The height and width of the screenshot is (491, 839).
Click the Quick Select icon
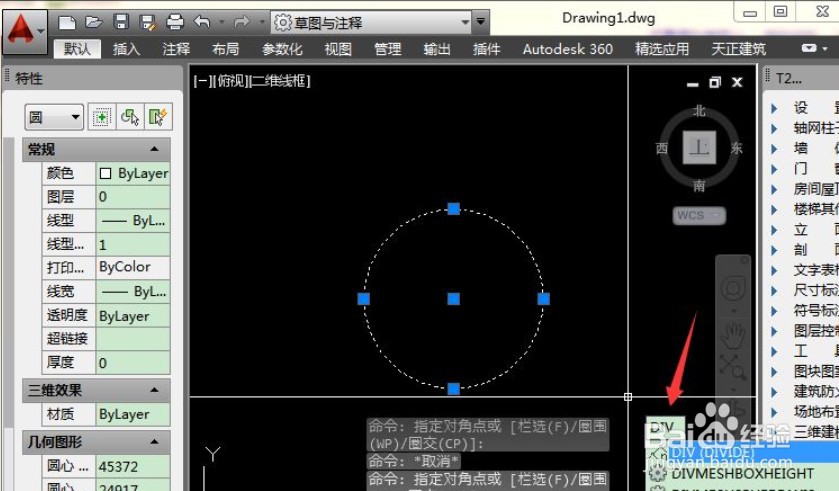[158, 117]
